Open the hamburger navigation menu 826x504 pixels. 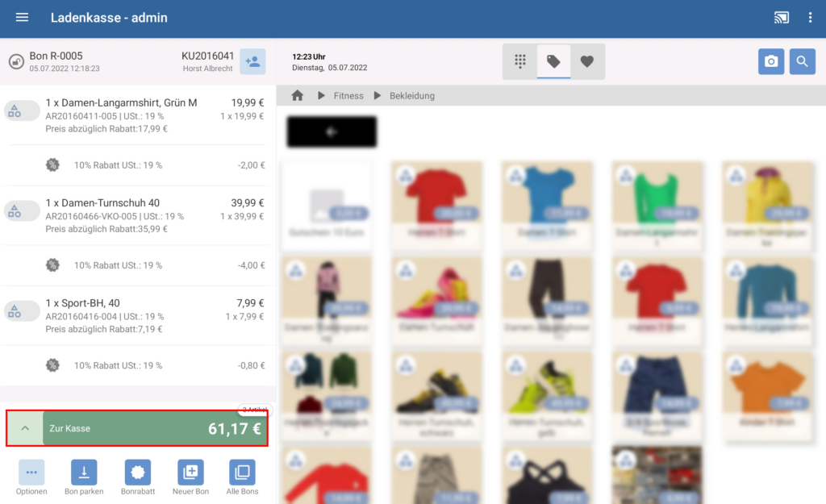coord(22,18)
